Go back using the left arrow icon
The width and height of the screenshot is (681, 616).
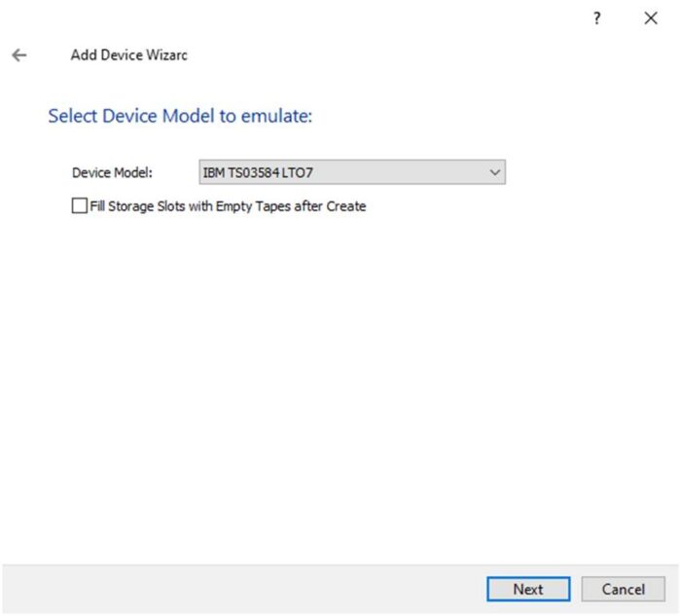click(x=18, y=55)
